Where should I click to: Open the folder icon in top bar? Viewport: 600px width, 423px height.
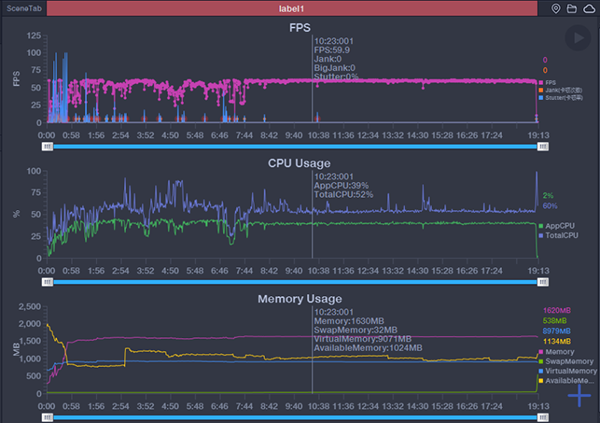[x=572, y=8]
